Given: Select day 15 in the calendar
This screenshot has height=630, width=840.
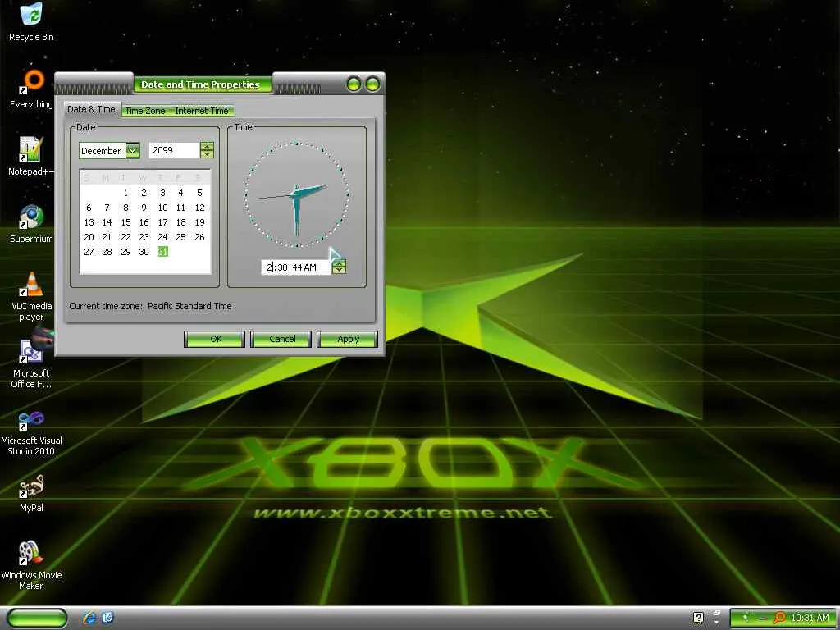Looking at the screenshot, I should pos(126,222).
